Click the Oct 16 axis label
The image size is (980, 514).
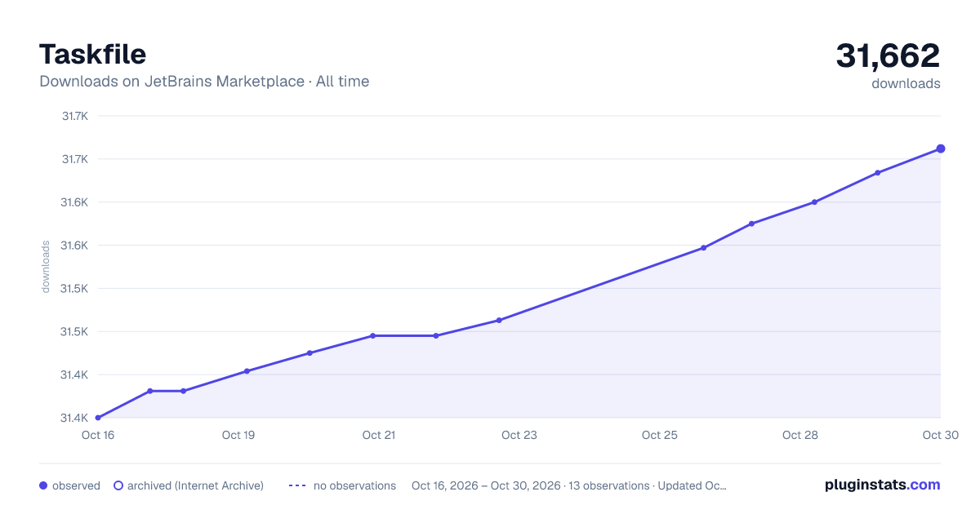point(98,435)
